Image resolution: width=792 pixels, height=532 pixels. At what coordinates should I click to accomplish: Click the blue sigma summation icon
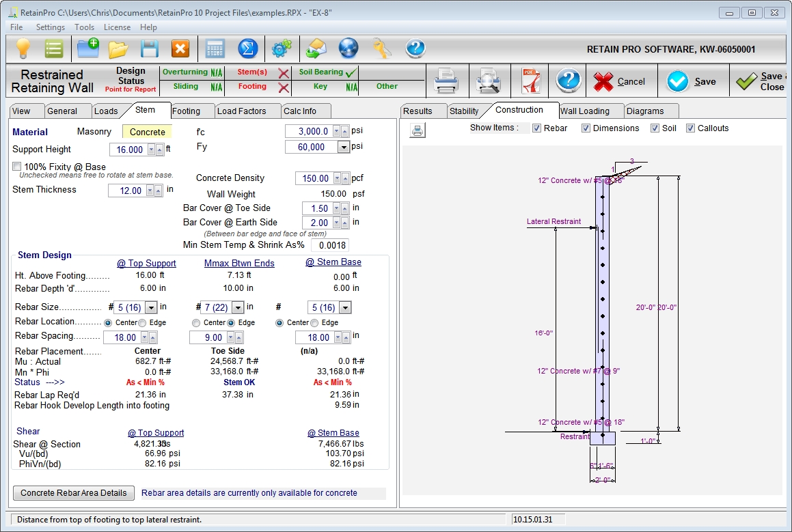click(x=247, y=49)
